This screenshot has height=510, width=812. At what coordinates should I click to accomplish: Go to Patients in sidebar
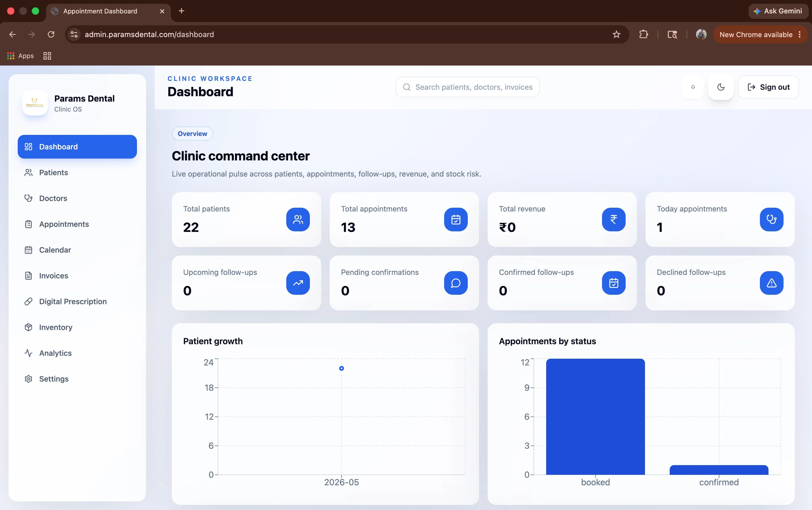[77, 172]
